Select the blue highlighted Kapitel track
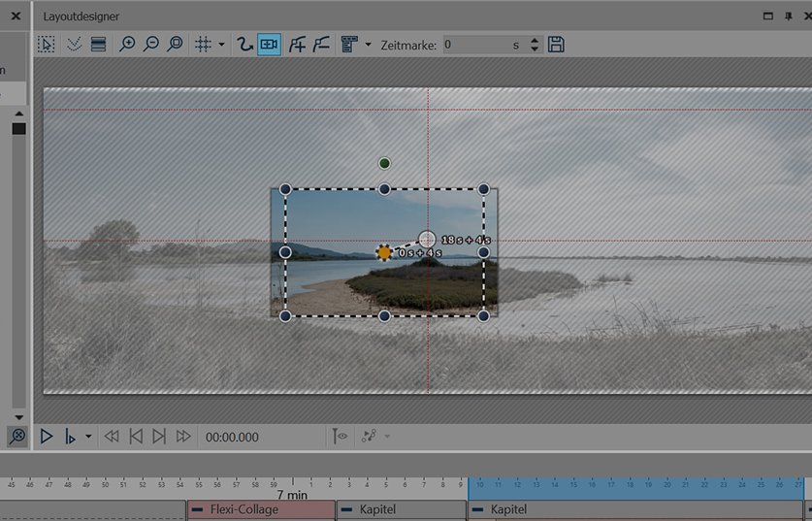Image resolution: width=812 pixels, height=521 pixels. click(x=635, y=509)
